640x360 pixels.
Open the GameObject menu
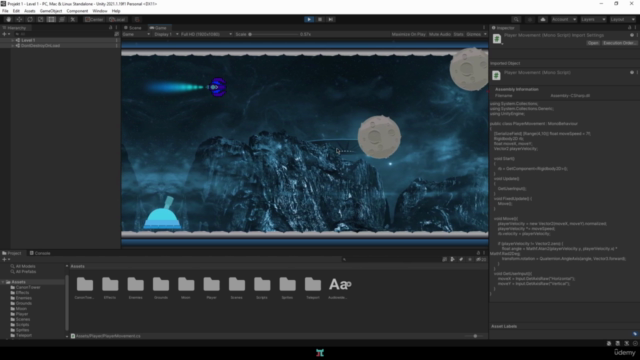(x=51, y=11)
